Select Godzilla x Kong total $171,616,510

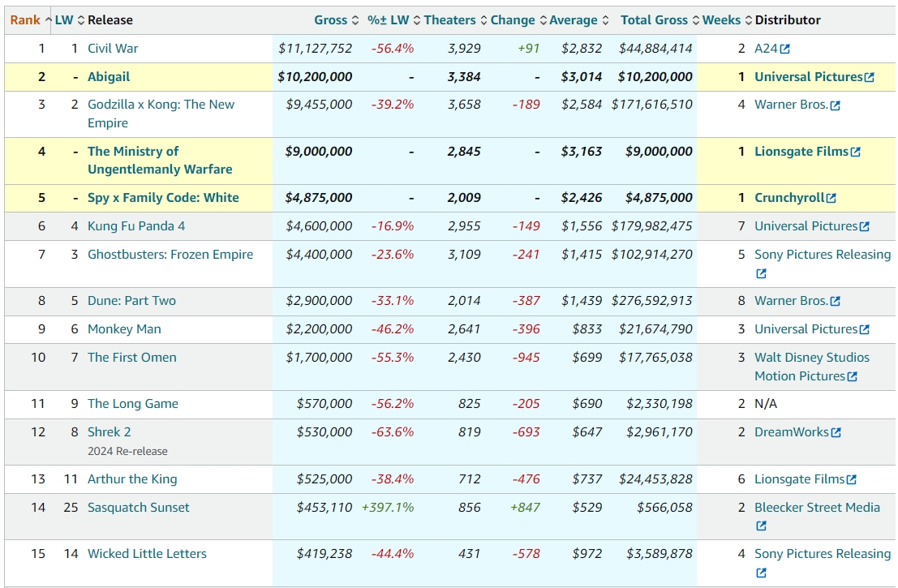[651, 105]
